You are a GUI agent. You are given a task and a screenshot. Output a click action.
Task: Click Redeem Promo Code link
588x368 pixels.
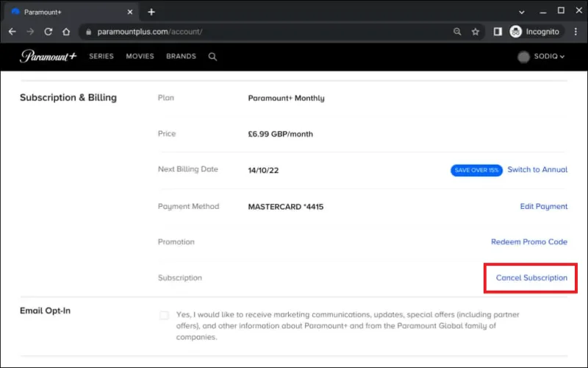tap(529, 242)
